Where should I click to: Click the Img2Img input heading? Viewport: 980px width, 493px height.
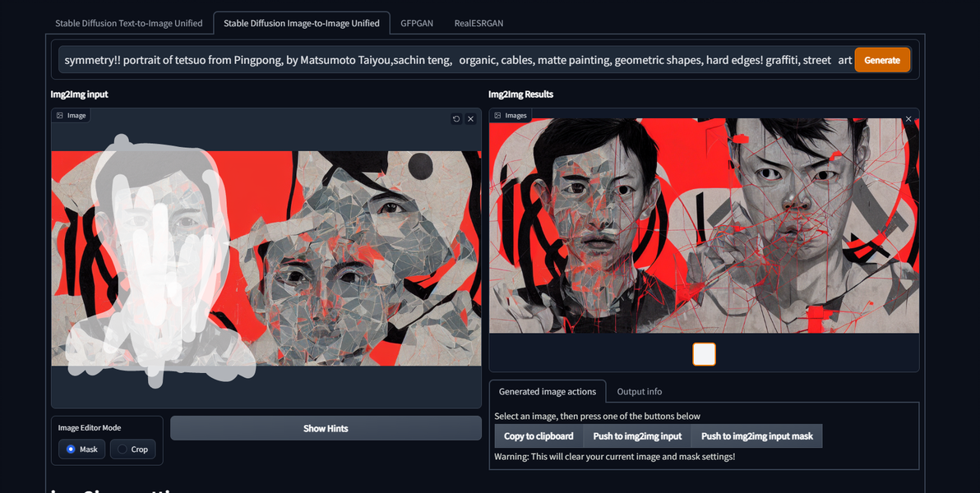(80, 94)
